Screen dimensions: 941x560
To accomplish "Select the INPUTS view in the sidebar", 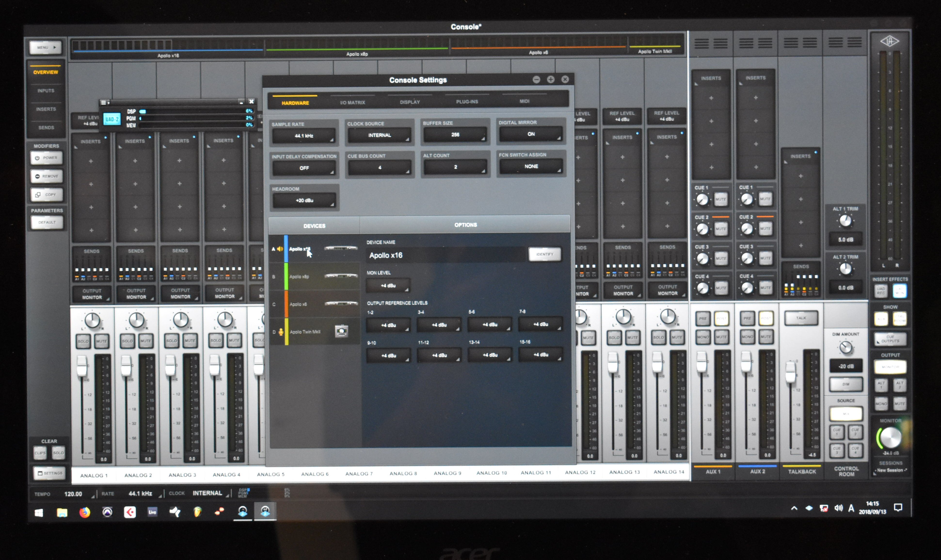I will [46, 91].
